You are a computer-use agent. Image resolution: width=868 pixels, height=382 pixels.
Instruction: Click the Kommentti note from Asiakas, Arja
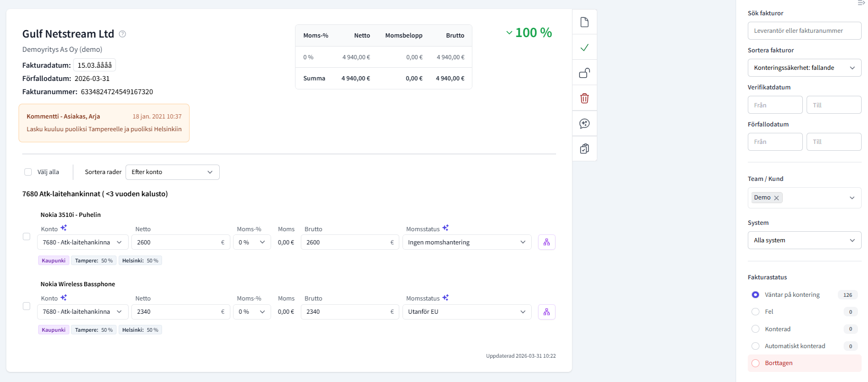click(x=104, y=123)
